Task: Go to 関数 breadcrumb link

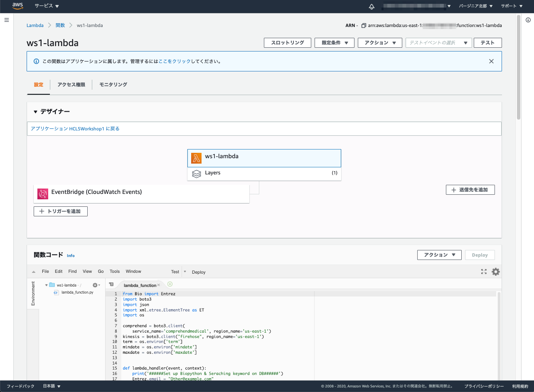Action: pyautogui.click(x=60, y=25)
